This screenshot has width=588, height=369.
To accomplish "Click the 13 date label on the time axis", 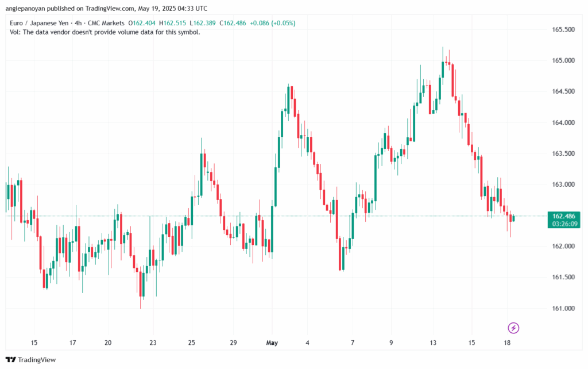I will click(435, 343).
